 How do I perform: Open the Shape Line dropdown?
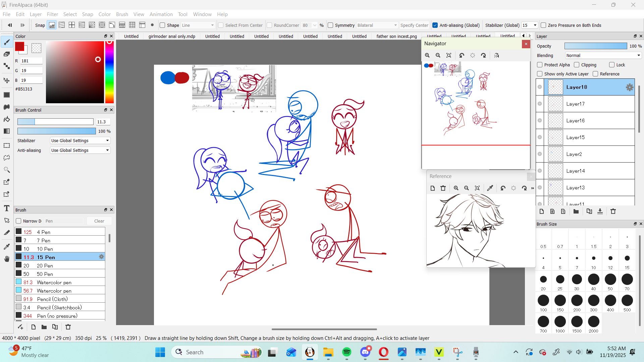click(x=198, y=25)
